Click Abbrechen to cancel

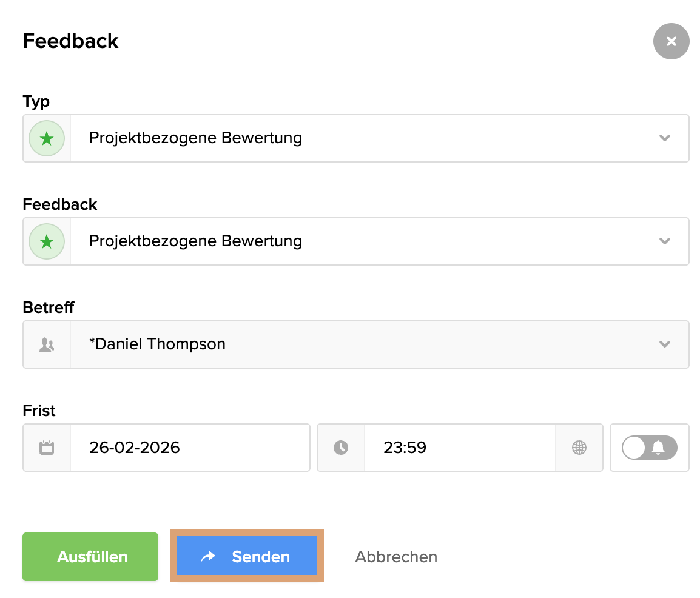(x=396, y=557)
